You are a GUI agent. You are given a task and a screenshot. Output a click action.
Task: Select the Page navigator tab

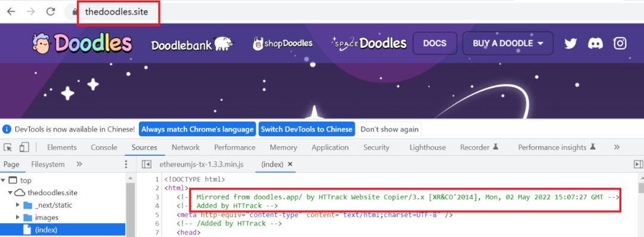(11, 164)
